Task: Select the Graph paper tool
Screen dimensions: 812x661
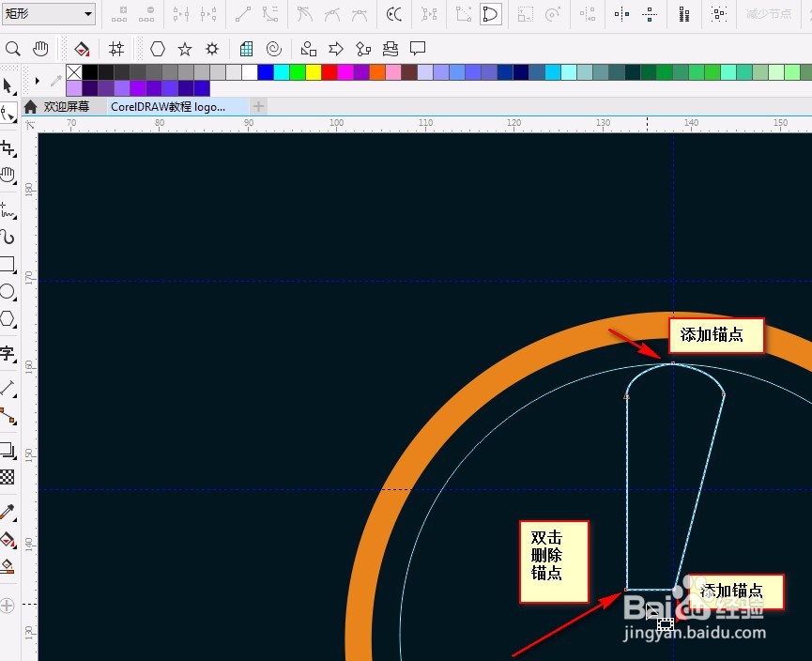Action: [x=247, y=49]
